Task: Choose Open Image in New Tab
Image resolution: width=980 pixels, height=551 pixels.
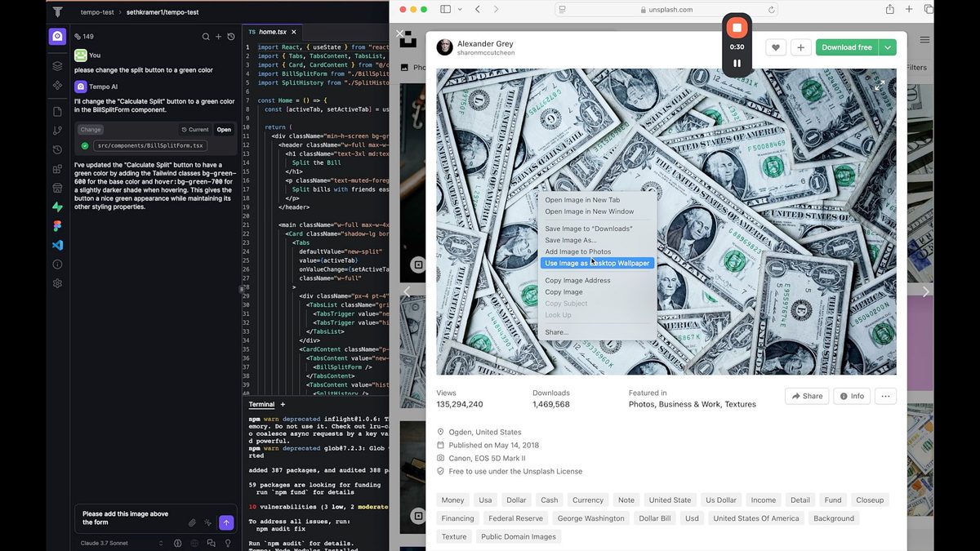Action: [x=582, y=200]
